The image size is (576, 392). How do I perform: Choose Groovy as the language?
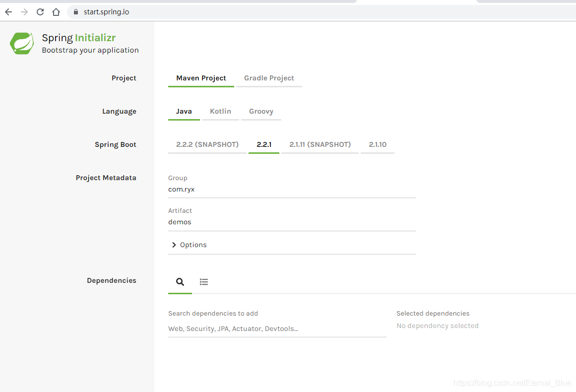click(x=261, y=111)
